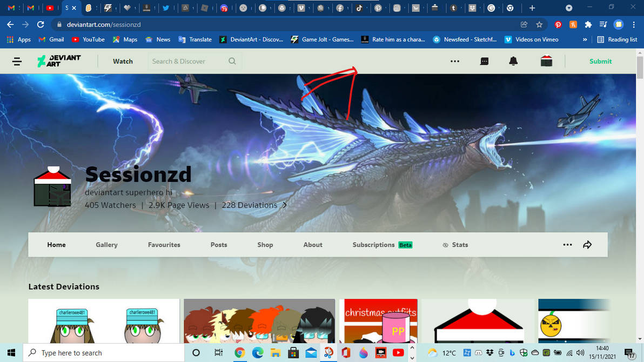
Task: Click the Sessionzd profile avatar
Action: point(52,186)
